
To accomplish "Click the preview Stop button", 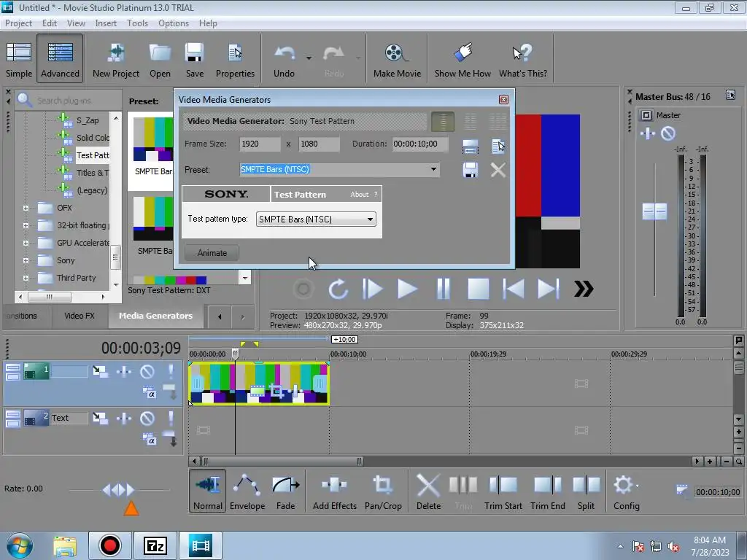I will point(478,289).
